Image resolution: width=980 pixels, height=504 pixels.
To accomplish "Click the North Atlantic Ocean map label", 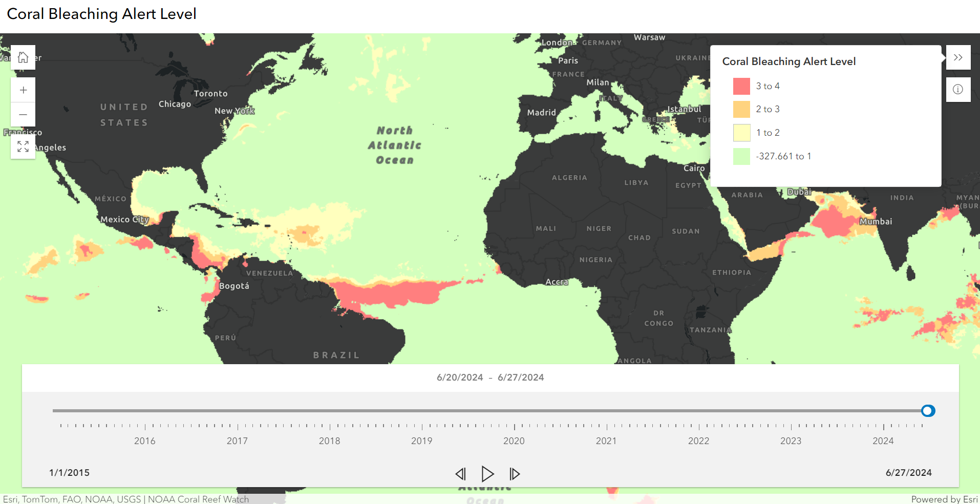I will (x=395, y=145).
